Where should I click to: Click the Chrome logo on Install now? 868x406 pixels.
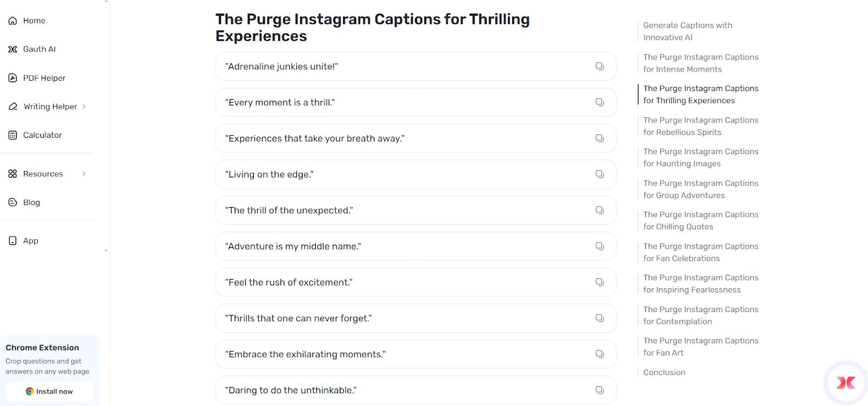tap(29, 391)
